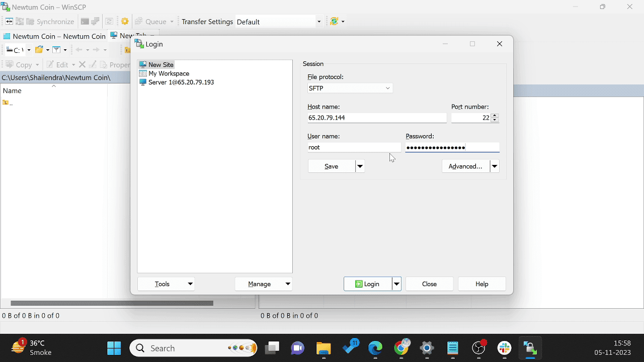Click the Compare Directories toolbar icon
The image size is (644, 362).
(9, 22)
